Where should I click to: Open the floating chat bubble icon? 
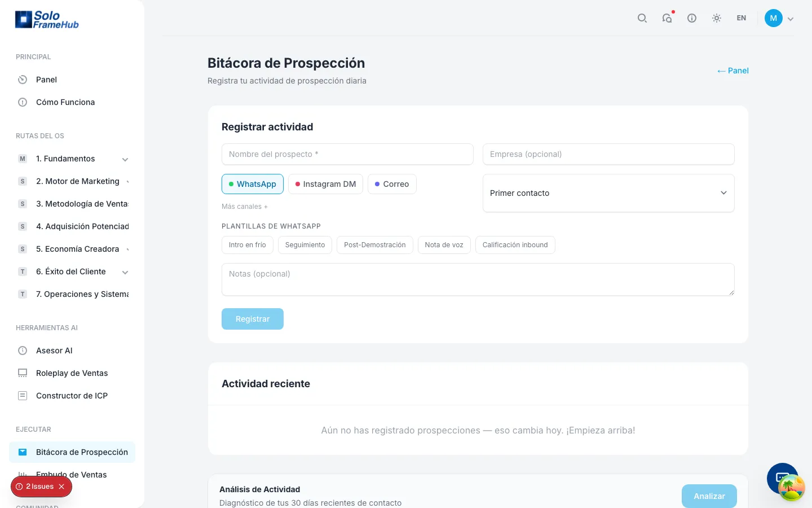[x=783, y=479]
